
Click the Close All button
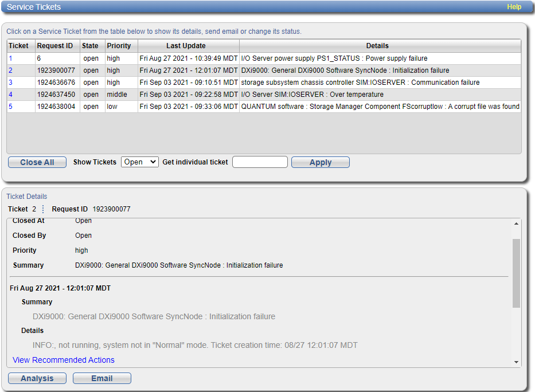point(37,162)
